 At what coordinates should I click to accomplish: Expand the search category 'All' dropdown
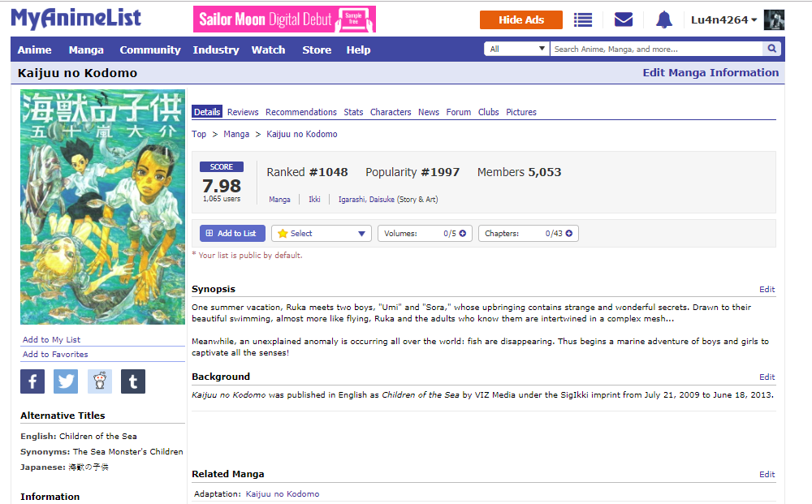tap(516, 49)
